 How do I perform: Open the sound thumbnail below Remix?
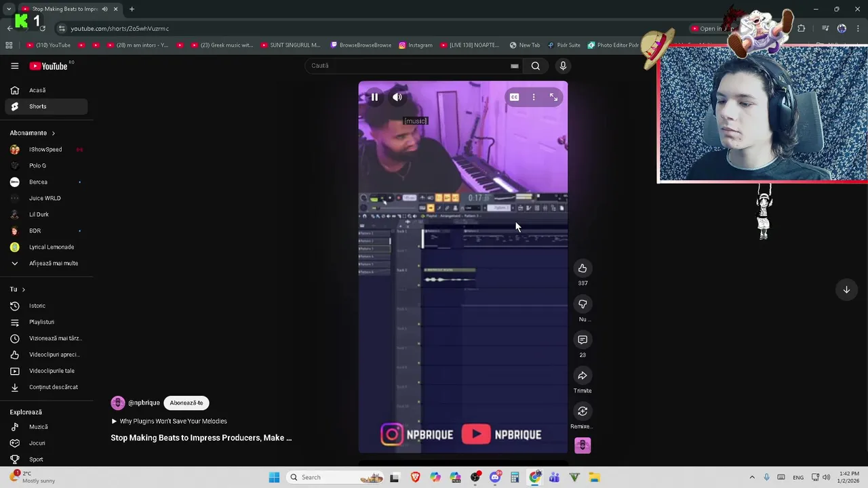583,445
